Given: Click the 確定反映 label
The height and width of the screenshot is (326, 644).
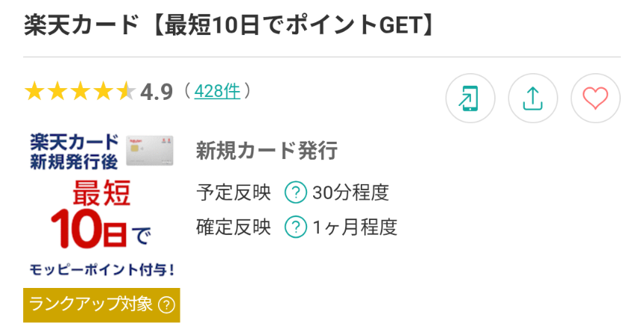Looking at the screenshot, I should 233,227.
